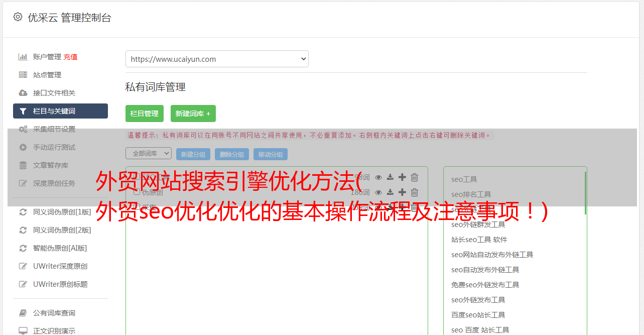Click the 新建词库 + button
Screen dimensions: 644x335
pyautogui.click(x=193, y=114)
